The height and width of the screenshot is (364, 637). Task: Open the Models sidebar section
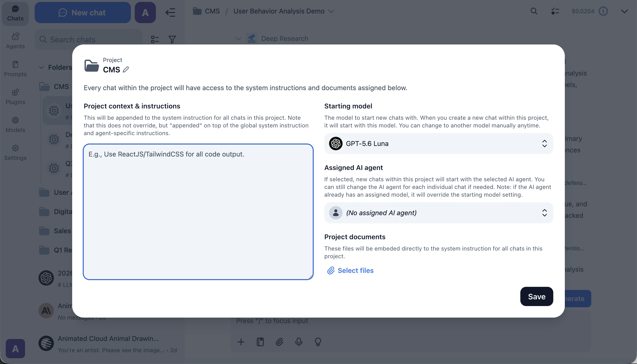(15, 125)
